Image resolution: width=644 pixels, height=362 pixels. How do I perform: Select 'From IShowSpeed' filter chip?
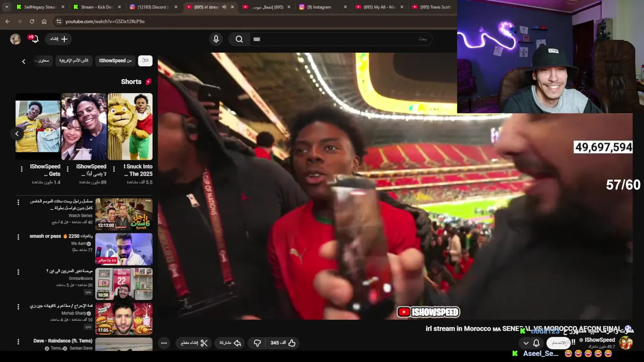pos(115,60)
